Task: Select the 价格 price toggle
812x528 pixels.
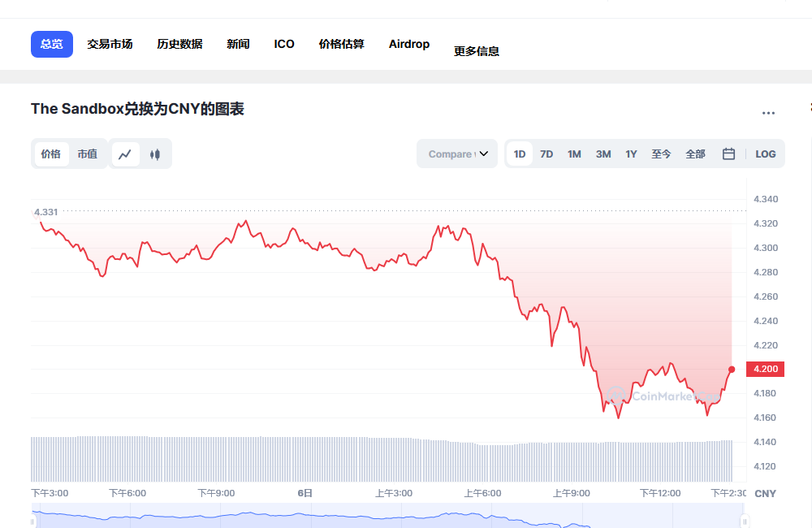Action: (x=50, y=154)
